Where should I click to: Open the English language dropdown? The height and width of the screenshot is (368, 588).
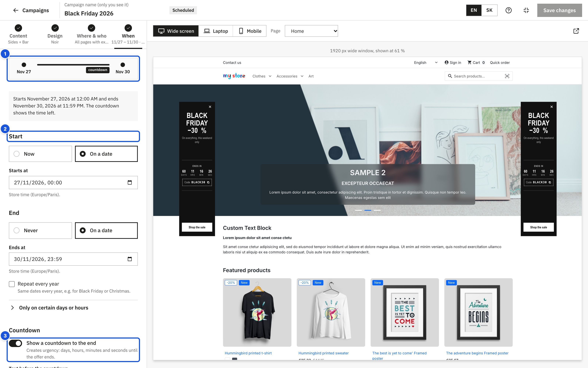point(426,63)
